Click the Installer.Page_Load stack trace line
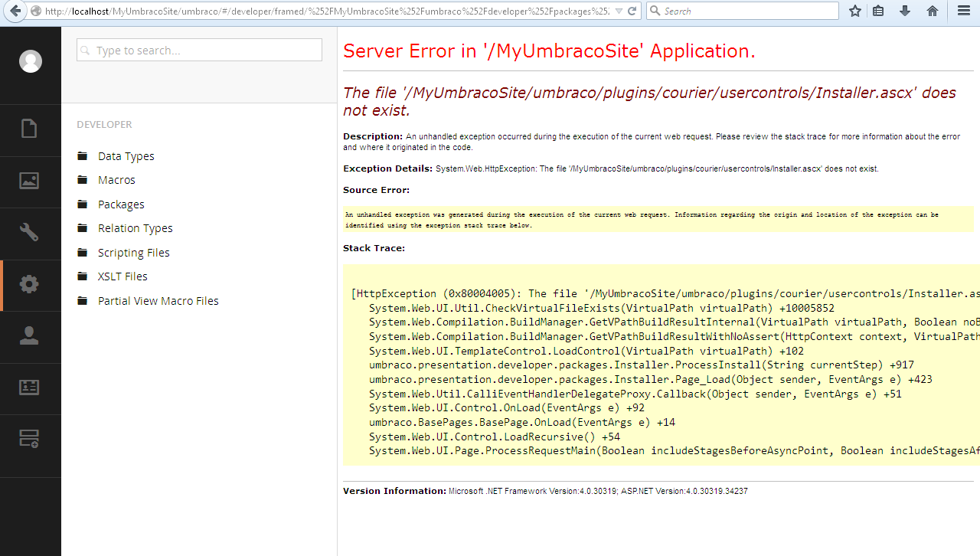The width and height of the screenshot is (980, 556). [x=651, y=379]
